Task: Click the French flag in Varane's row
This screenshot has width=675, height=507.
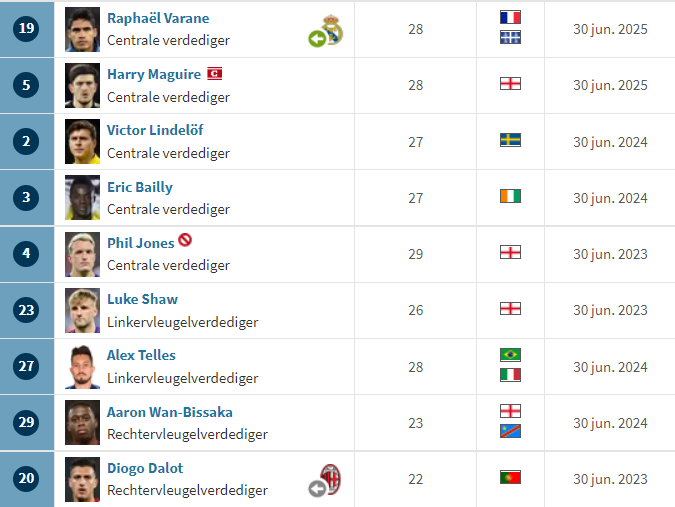Action: click(x=510, y=17)
